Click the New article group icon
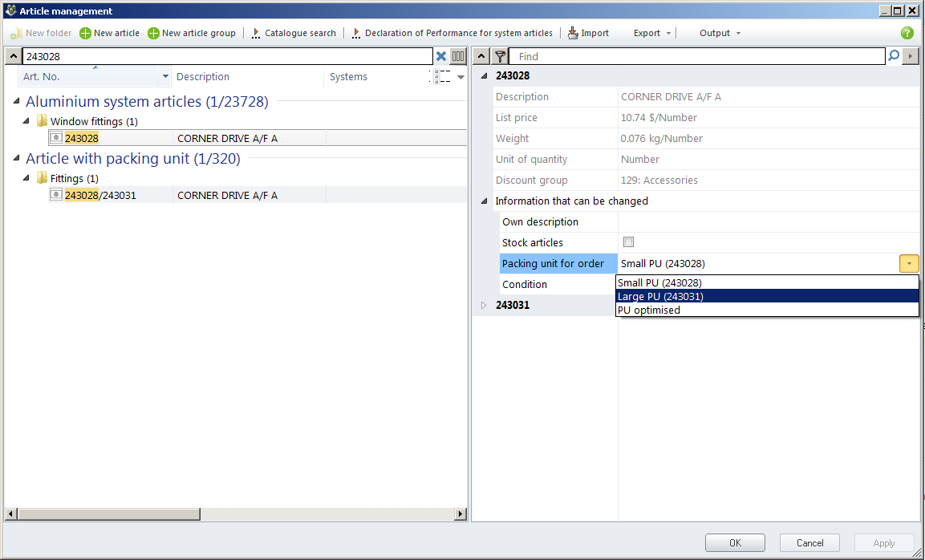925x560 pixels. [x=153, y=33]
